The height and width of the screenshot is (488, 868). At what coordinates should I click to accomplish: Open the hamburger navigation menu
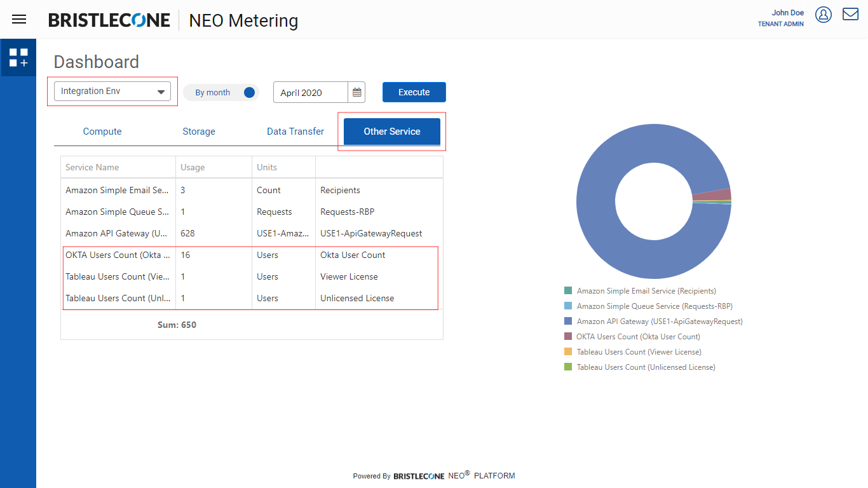[19, 19]
